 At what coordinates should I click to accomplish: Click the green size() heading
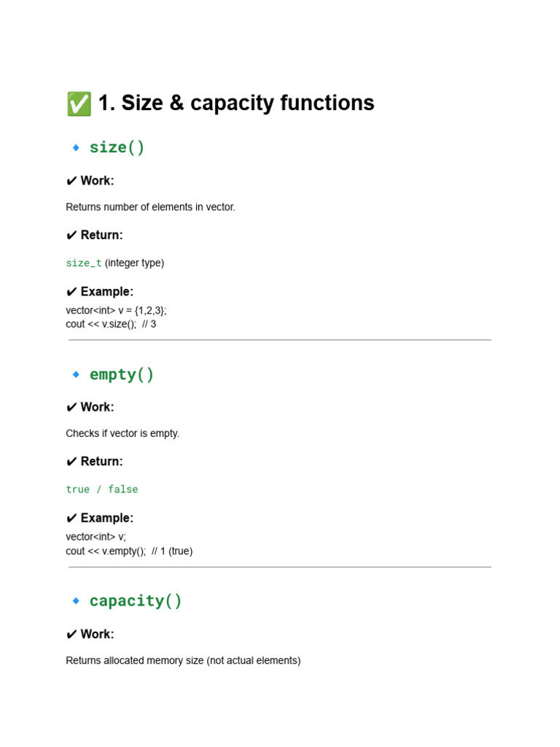point(117,147)
